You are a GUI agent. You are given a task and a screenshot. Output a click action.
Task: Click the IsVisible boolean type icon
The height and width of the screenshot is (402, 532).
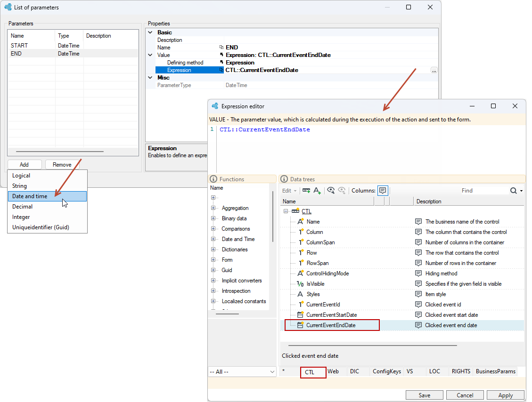tap(300, 284)
